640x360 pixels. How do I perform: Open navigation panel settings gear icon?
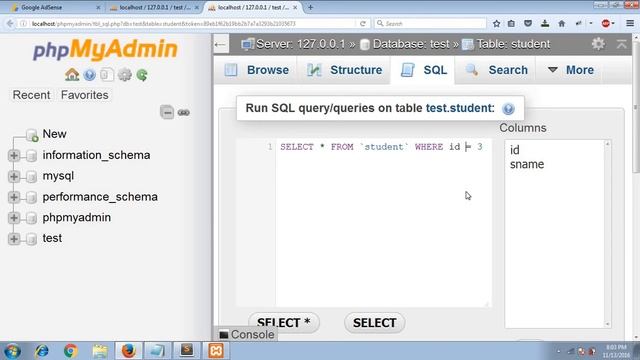click(x=124, y=75)
